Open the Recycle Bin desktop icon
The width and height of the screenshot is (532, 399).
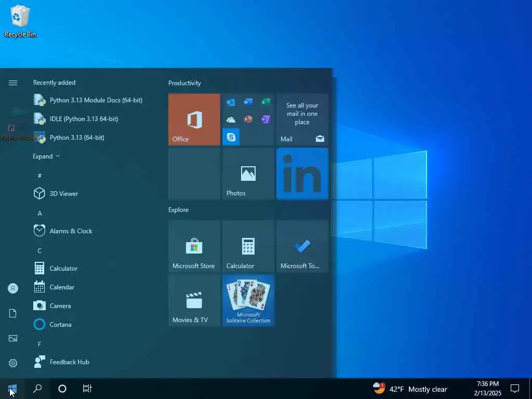[x=20, y=21]
